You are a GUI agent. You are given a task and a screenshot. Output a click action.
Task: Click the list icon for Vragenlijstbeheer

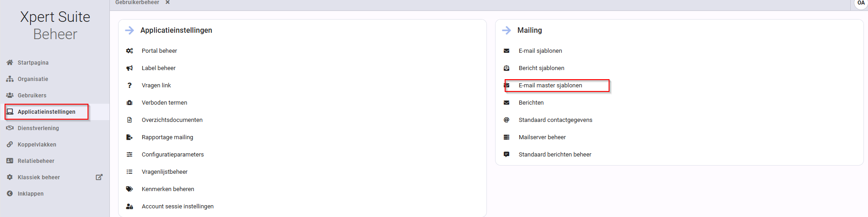(129, 172)
